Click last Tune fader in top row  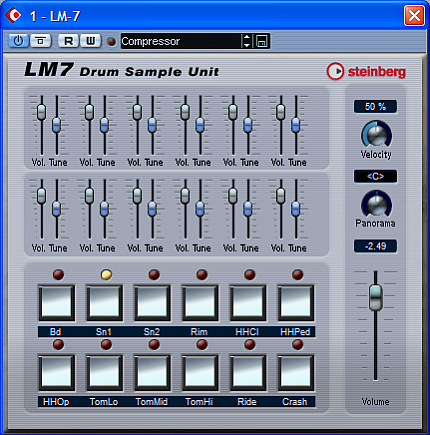[296, 125]
